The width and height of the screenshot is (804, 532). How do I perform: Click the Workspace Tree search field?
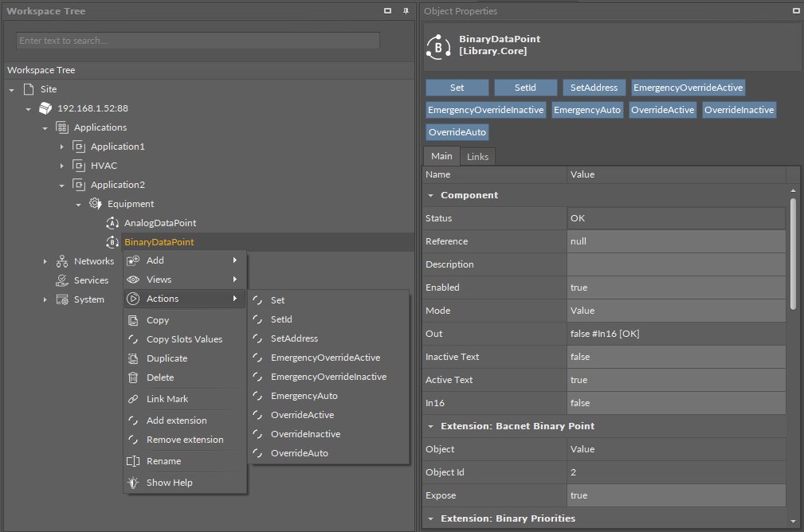198,41
